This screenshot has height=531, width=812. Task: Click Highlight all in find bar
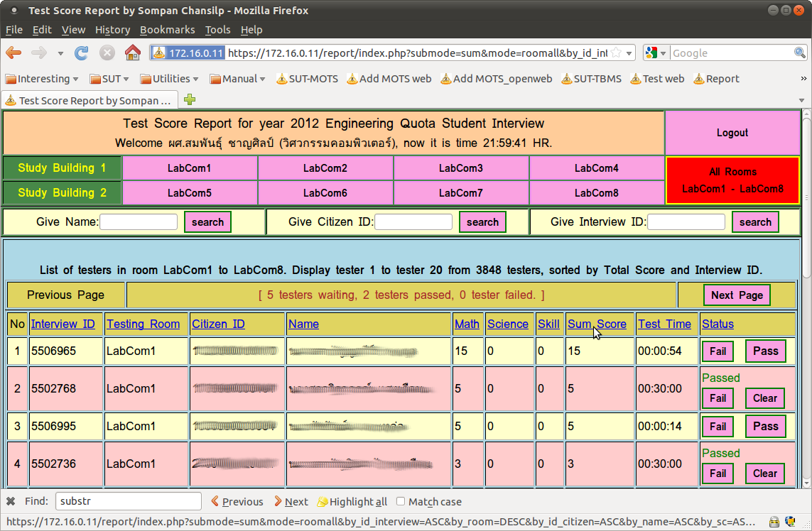[x=352, y=501]
